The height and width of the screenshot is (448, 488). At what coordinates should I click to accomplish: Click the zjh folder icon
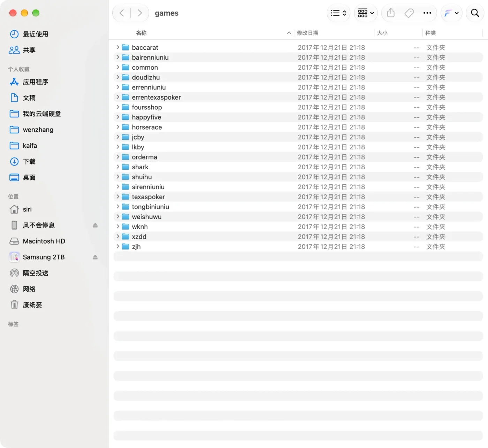click(x=125, y=247)
